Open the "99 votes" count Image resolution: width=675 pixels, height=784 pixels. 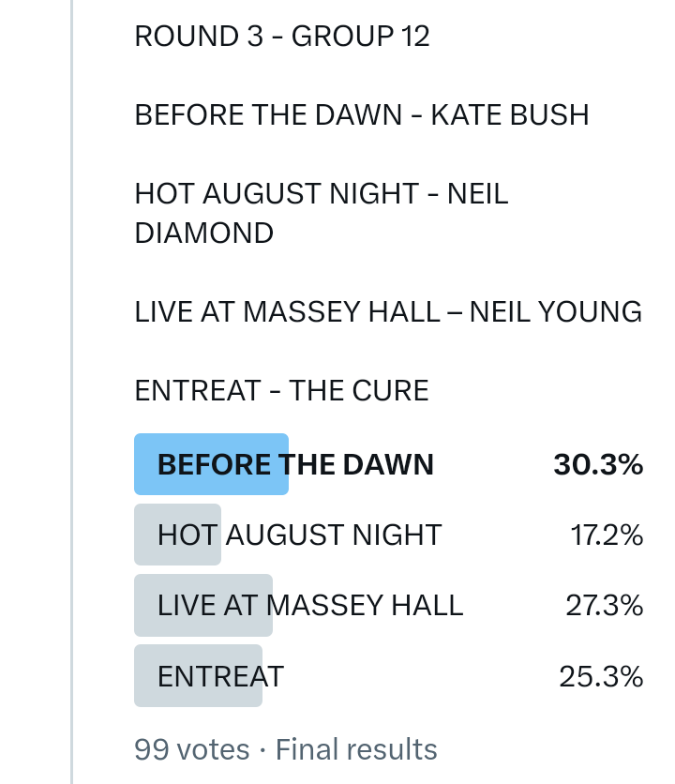(x=192, y=749)
